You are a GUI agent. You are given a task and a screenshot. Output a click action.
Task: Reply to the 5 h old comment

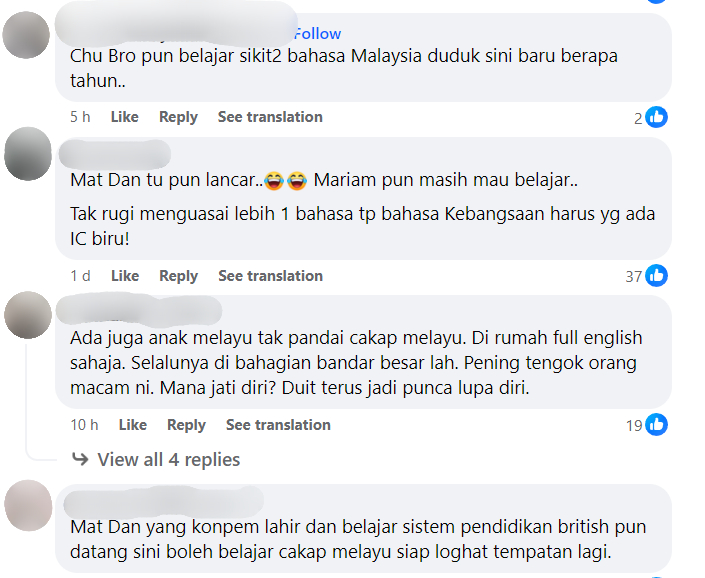pyautogui.click(x=178, y=117)
